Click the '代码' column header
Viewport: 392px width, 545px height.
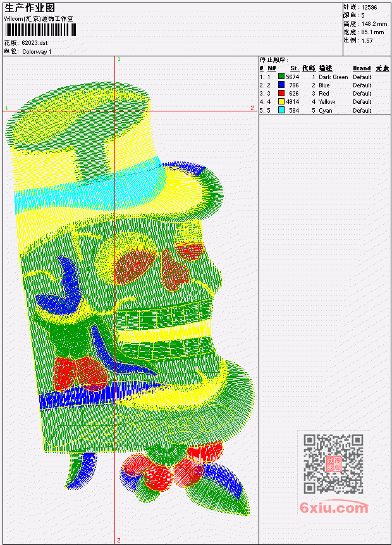click(309, 68)
